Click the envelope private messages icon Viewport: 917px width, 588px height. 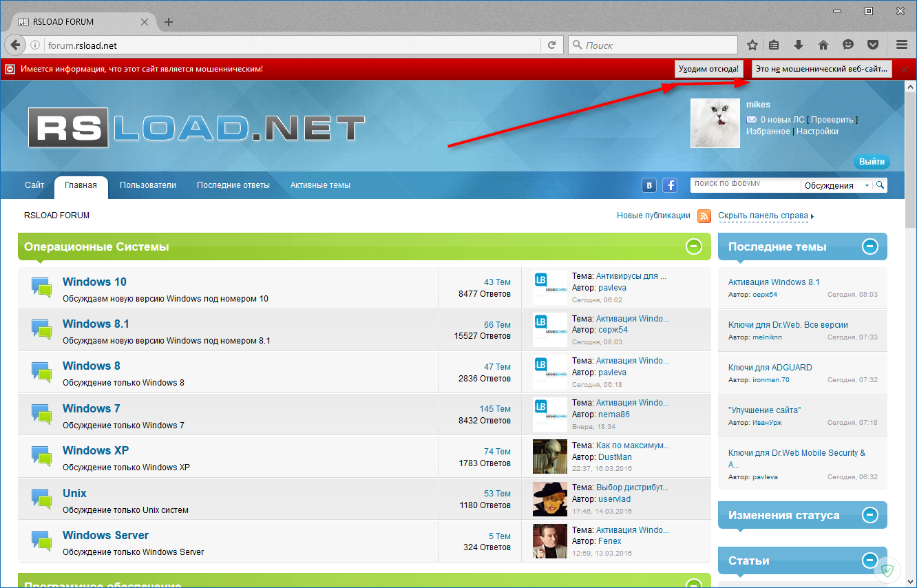752,120
